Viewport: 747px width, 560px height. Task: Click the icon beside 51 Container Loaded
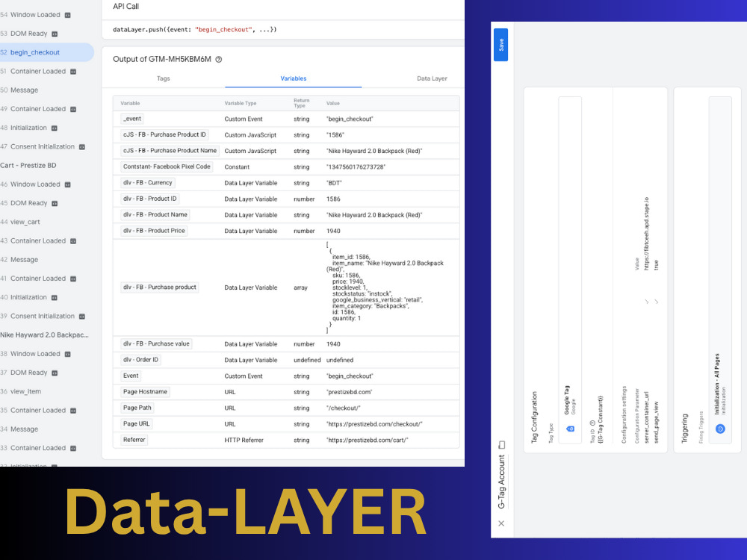click(73, 72)
